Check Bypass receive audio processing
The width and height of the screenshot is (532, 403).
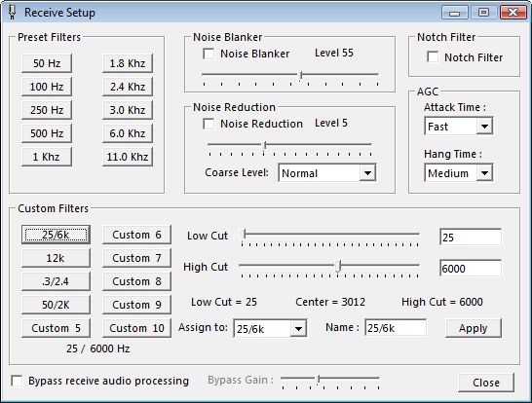[17, 381]
